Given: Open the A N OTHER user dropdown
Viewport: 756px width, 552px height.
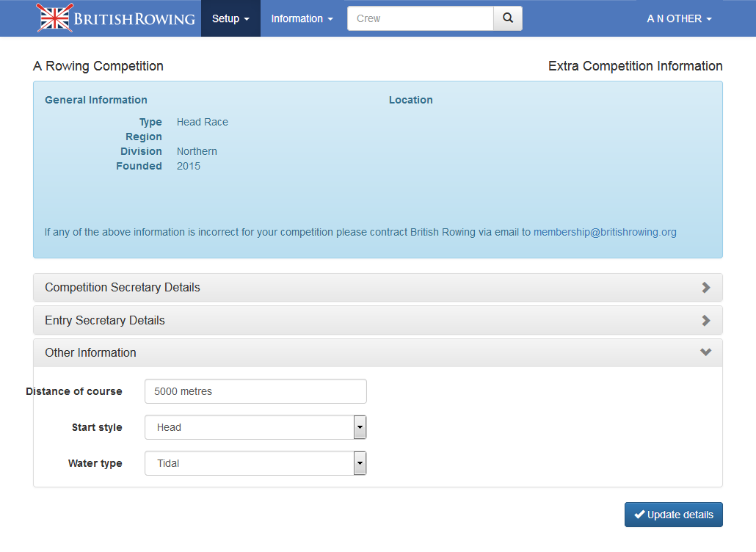Looking at the screenshot, I should coord(679,18).
